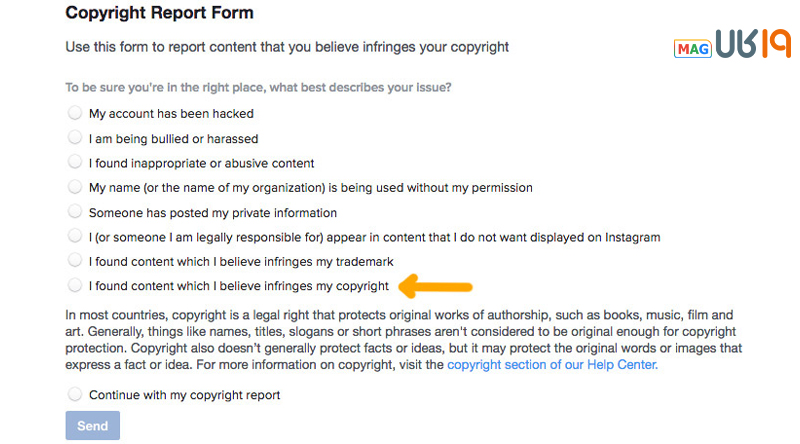Select 'I am being bullied or harassed' option

pyautogui.click(x=75, y=137)
